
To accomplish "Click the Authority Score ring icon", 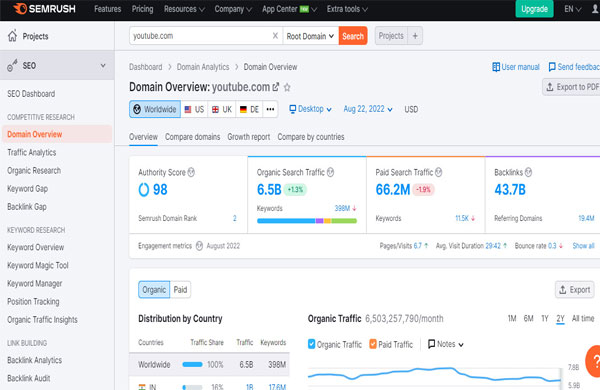I will tap(143, 189).
